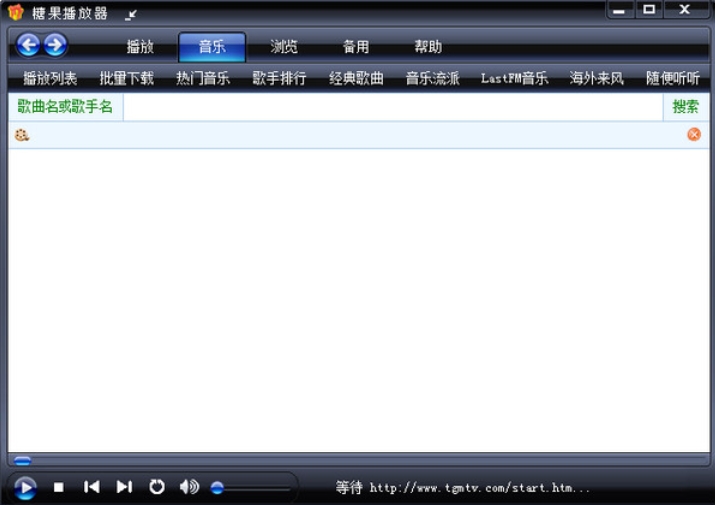715x505 pixels.
Task: Switch to the 播放 tab
Action: 140,47
